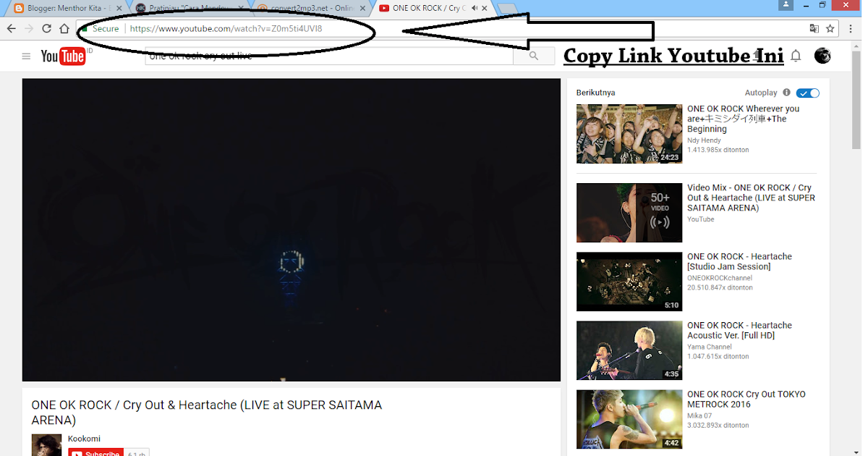Image resolution: width=868 pixels, height=456 pixels.
Task: Switch to the Pratinjau tab
Action: pos(188,8)
